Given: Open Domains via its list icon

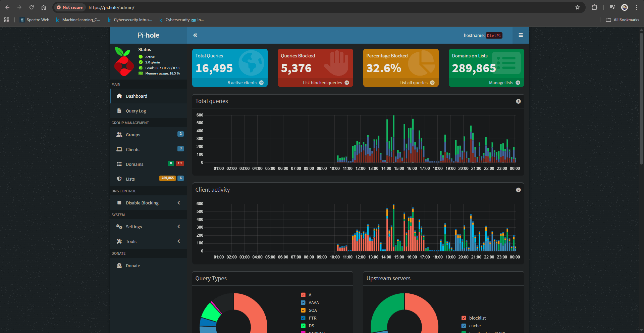Looking at the screenshot, I should (x=119, y=164).
